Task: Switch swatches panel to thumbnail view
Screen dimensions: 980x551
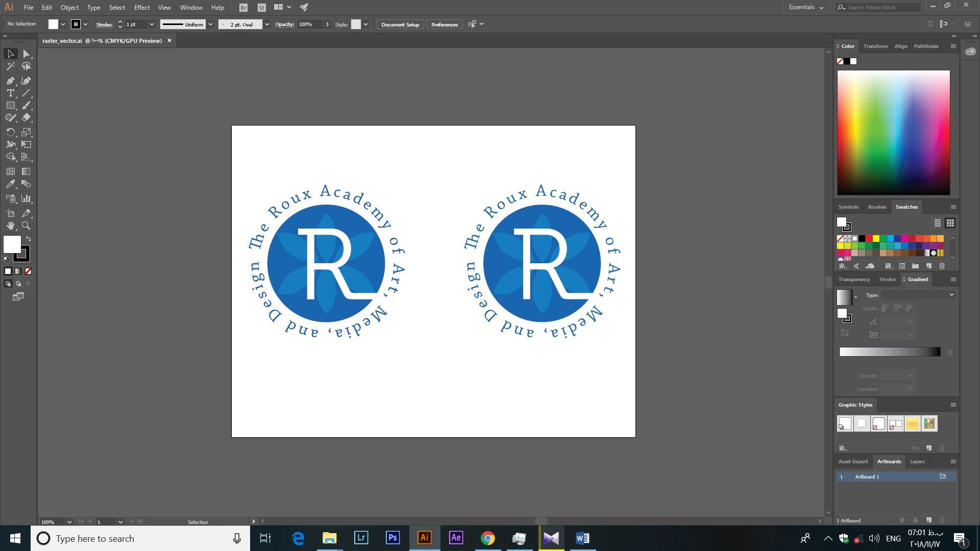Action: coord(950,223)
